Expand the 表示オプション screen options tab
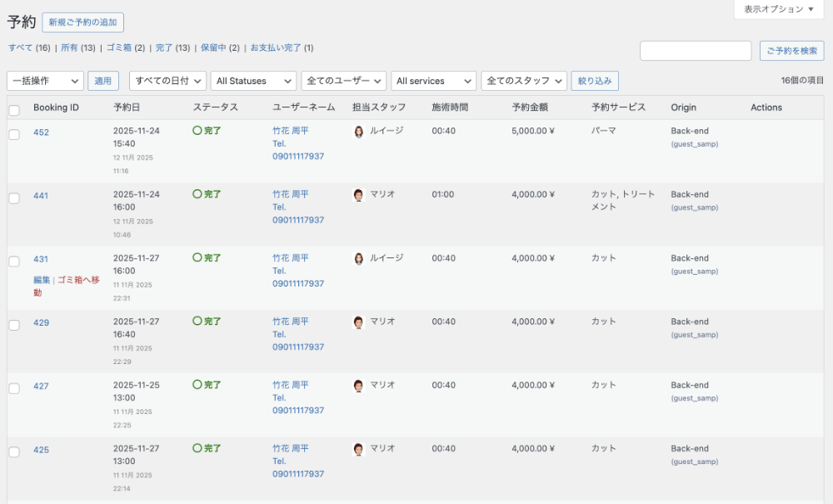833x504 pixels. pos(778,9)
